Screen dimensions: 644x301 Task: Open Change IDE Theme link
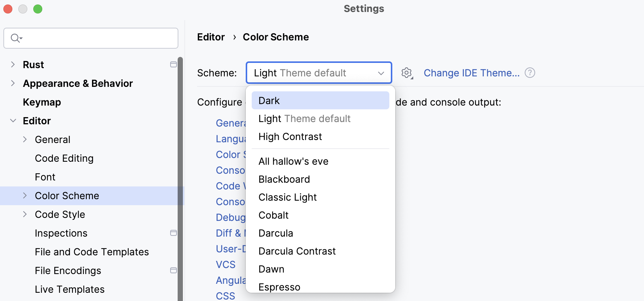click(x=472, y=73)
